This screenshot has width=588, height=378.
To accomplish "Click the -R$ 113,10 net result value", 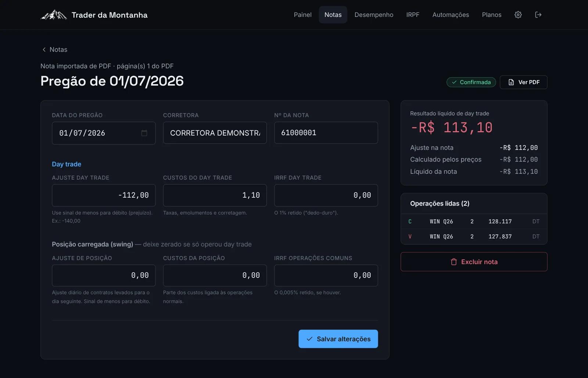I will [451, 127].
